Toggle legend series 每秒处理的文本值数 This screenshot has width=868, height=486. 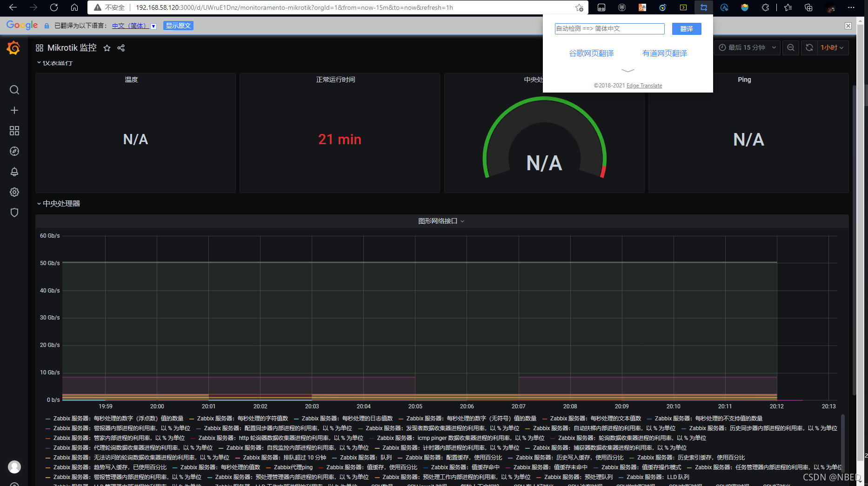(x=592, y=418)
